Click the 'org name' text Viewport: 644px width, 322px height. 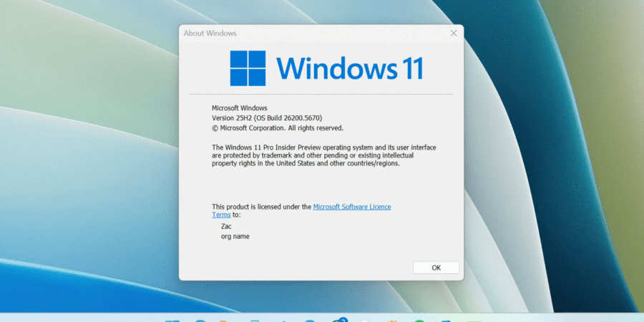(235, 236)
